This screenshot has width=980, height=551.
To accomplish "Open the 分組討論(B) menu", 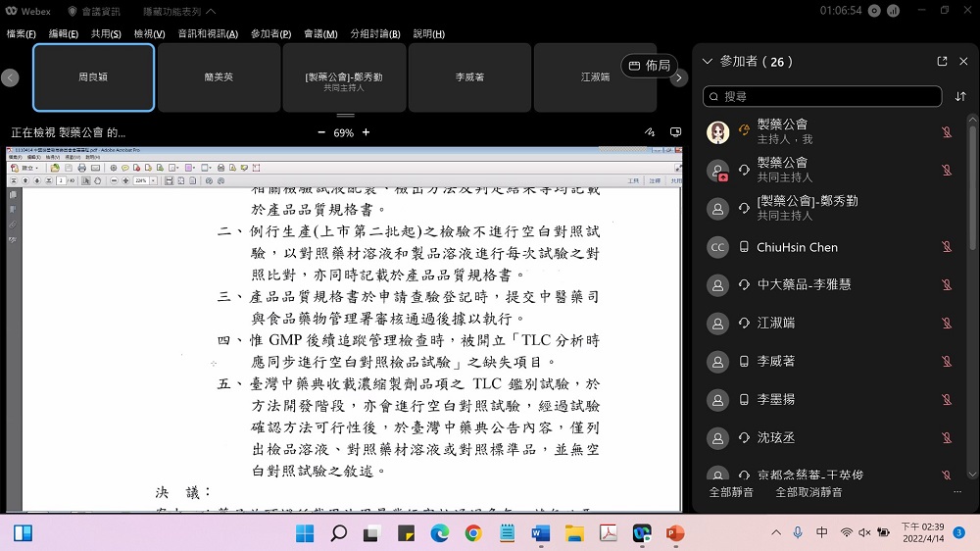I will (375, 33).
